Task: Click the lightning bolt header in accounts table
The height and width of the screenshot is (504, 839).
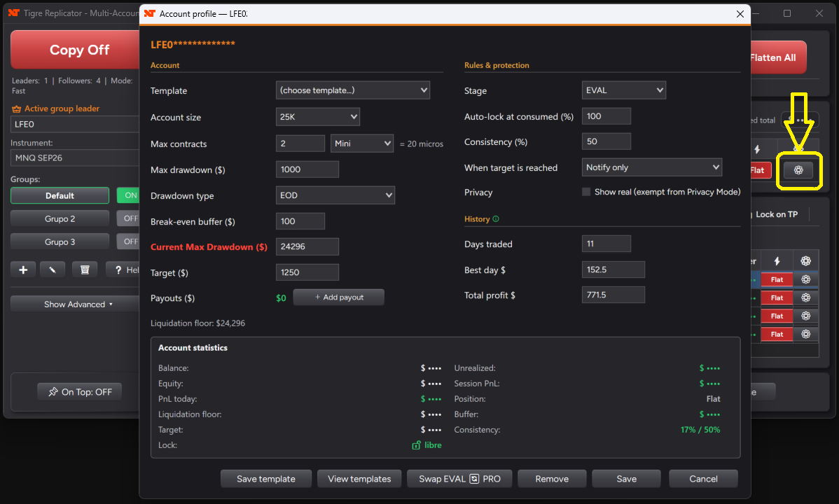Action: 777,261
